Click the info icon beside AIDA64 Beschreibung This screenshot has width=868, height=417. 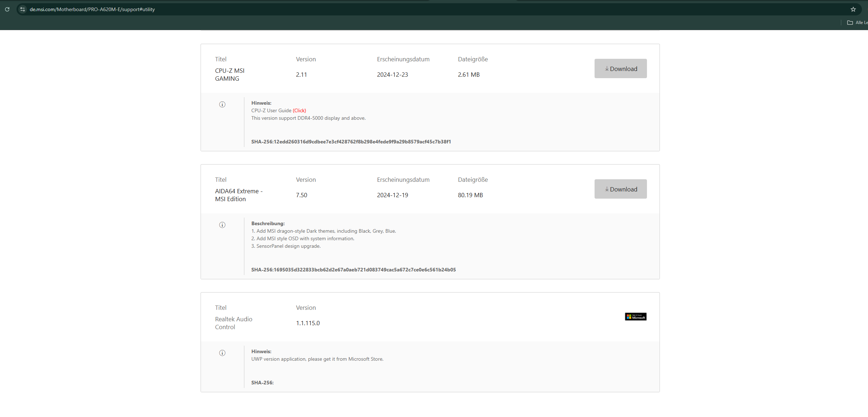222,225
